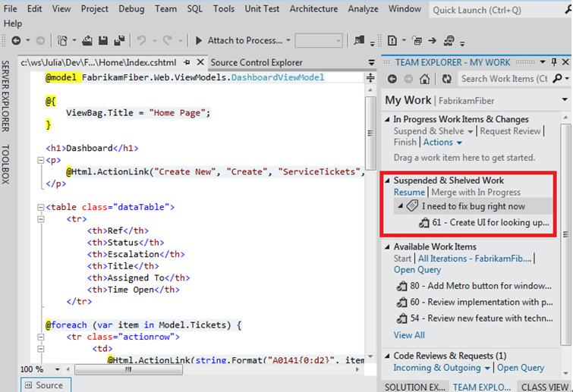Switch to Source Control Explorer tab

pyautogui.click(x=257, y=62)
